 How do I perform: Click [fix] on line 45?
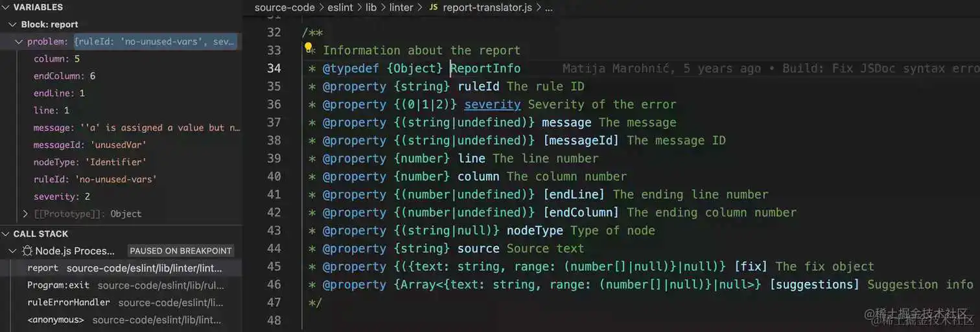coord(751,267)
